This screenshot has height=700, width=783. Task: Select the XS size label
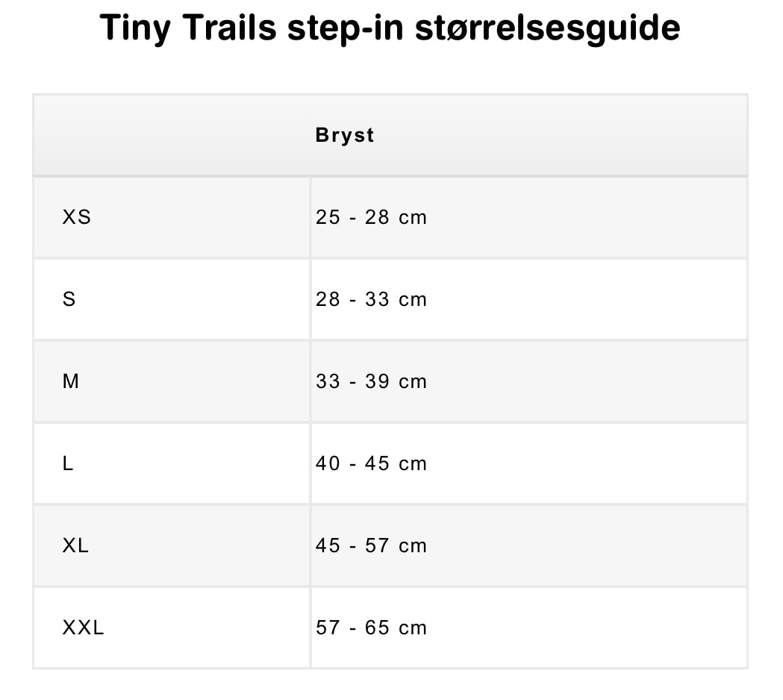[77, 217]
